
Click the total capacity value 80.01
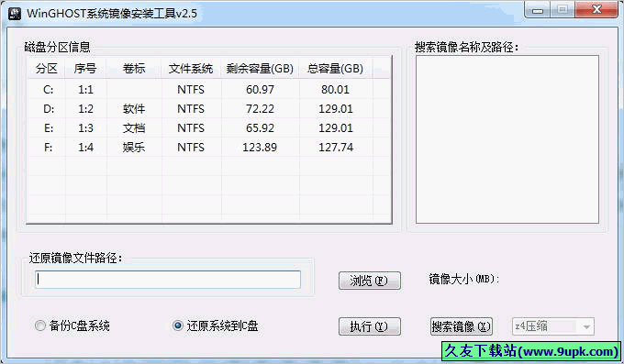tap(336, 90)
